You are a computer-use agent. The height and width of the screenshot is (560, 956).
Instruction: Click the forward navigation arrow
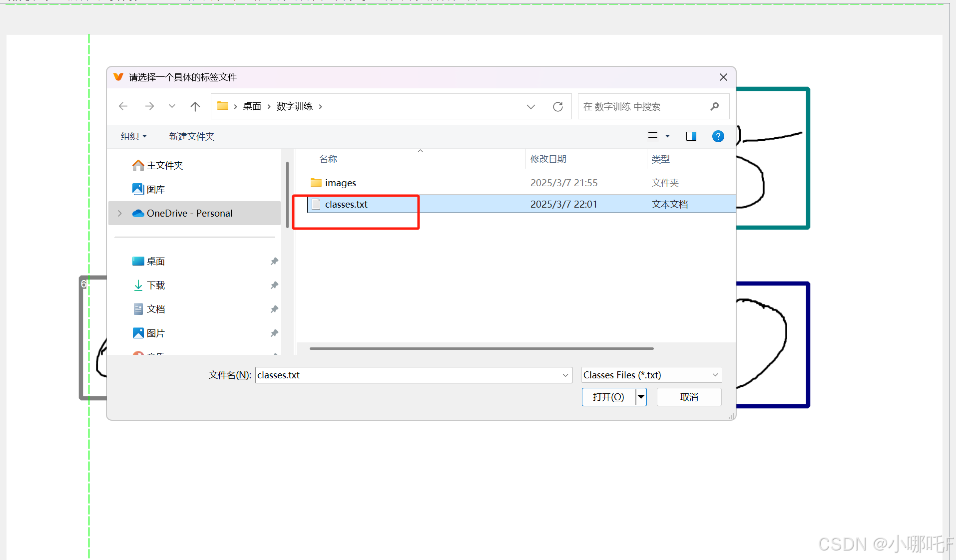(149, 106)
